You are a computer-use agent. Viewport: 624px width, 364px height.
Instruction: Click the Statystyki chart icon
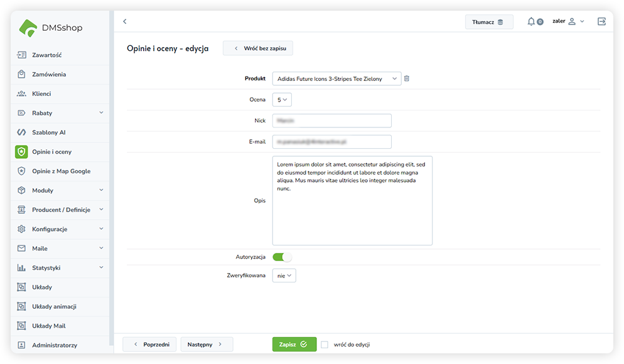click(21, 268)
